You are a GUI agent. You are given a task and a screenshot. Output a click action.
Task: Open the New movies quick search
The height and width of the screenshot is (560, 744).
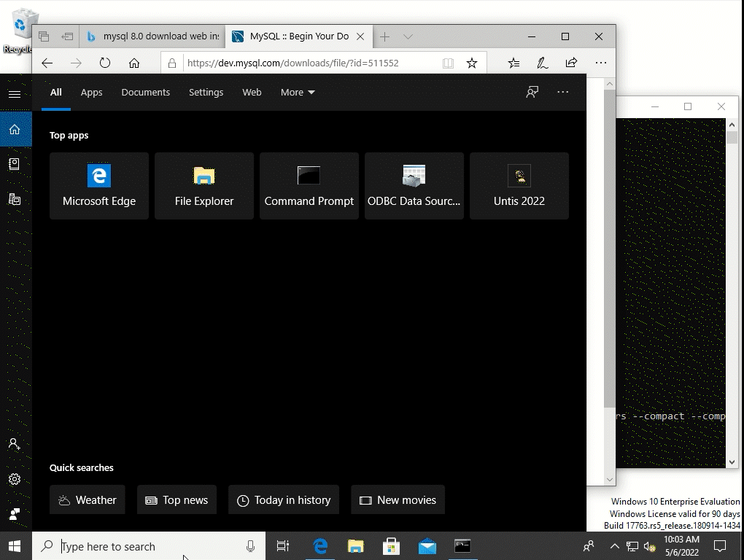point(398,499)
